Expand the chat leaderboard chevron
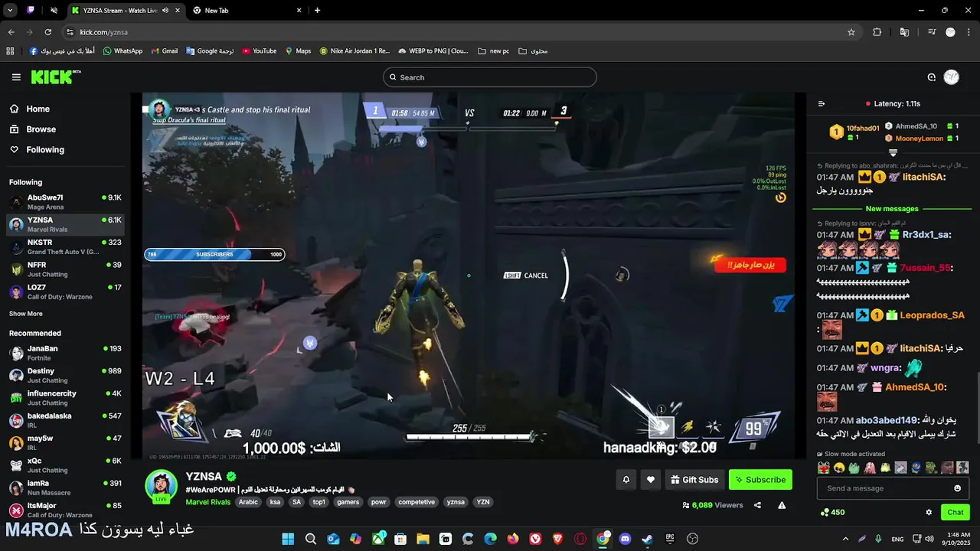 click(x=893, y=153)
